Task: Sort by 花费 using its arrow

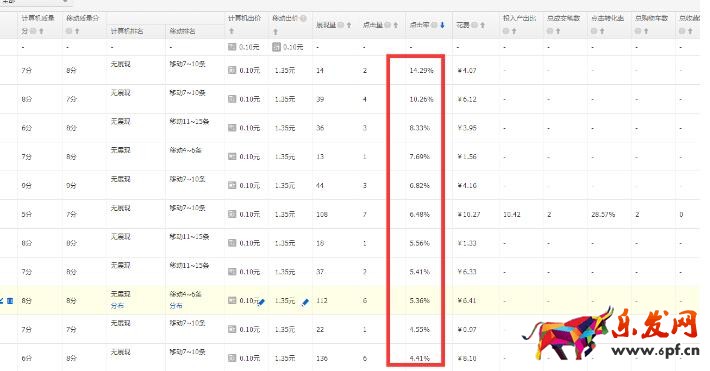Action: pyautogui.click(x=482, y=25)
